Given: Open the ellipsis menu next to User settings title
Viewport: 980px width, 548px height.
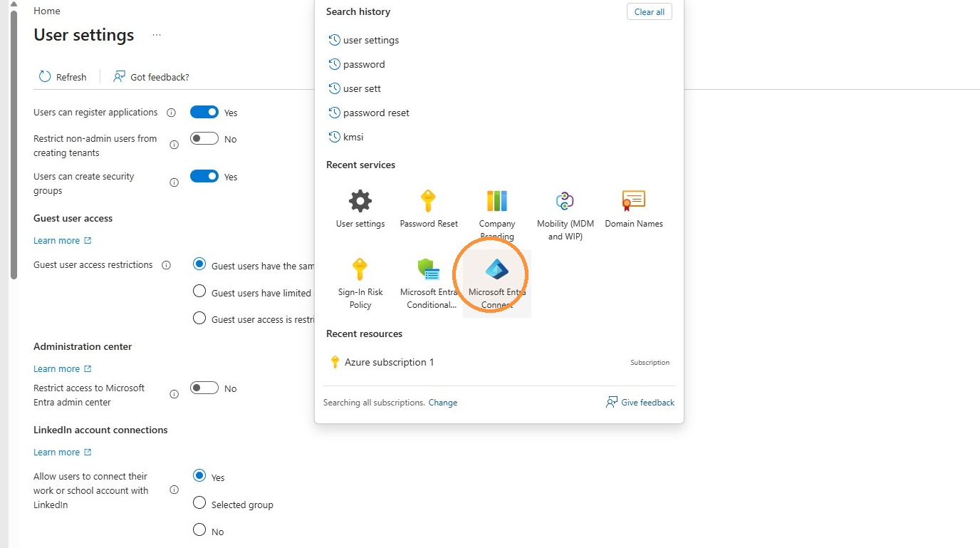Looking at the screenshot, I should (157, 35).
